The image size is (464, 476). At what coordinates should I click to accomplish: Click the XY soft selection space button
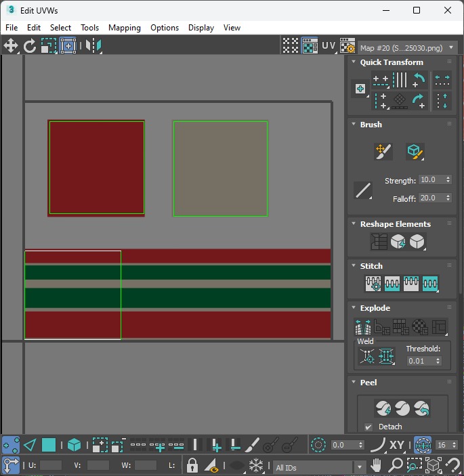pyautogui.click(x=396, y=445)
